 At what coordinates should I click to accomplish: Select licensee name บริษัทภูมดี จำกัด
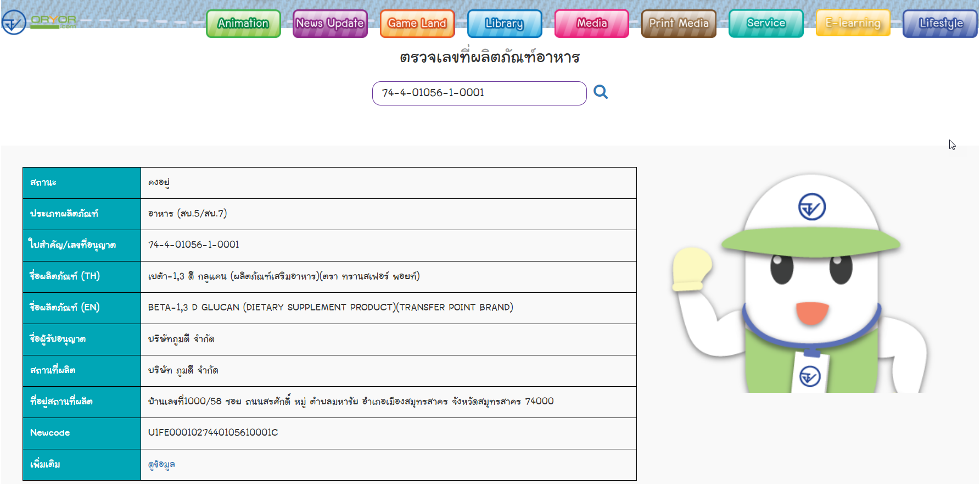pos(181,339)
